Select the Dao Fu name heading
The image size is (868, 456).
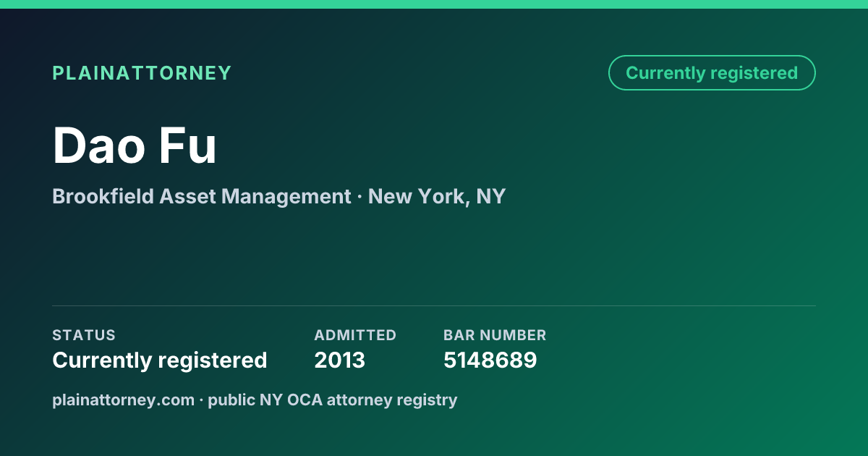click(x=135, y=146)
